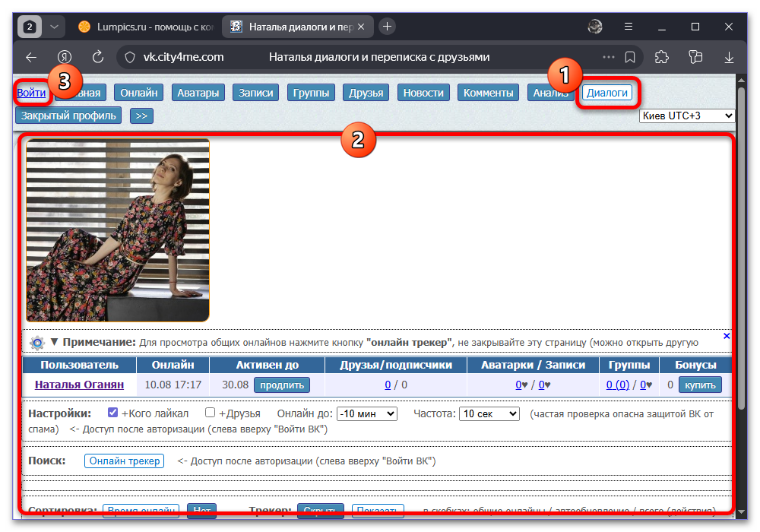Close the Наталья диалоги tab

[x=361, y=27]
